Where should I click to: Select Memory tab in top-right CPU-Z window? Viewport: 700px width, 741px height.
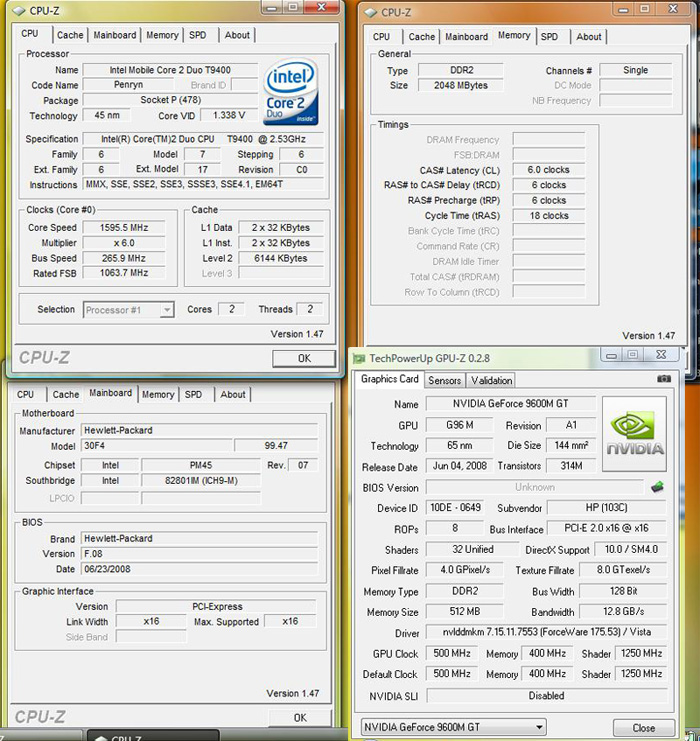pos(514,35)
